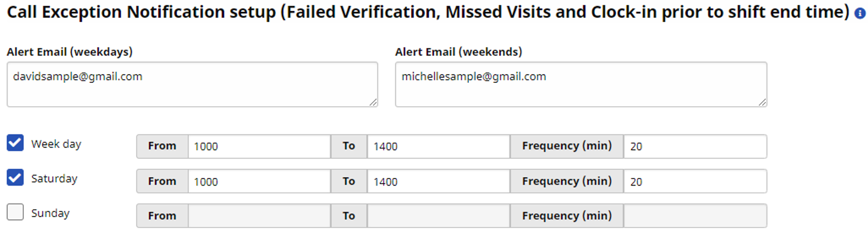Click the Sunday From time field
Viewport: 868px width, 232px height.
[x=259, y=216]
